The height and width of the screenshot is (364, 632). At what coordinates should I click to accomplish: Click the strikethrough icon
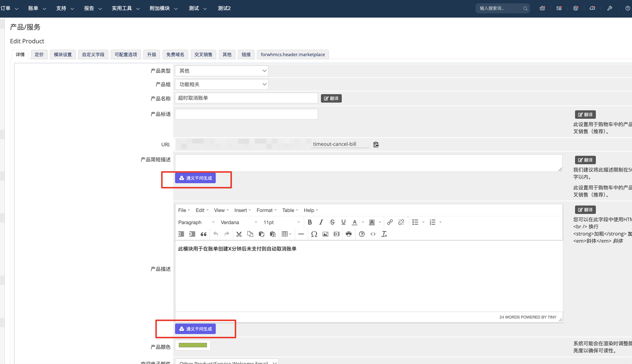point(332,222)
